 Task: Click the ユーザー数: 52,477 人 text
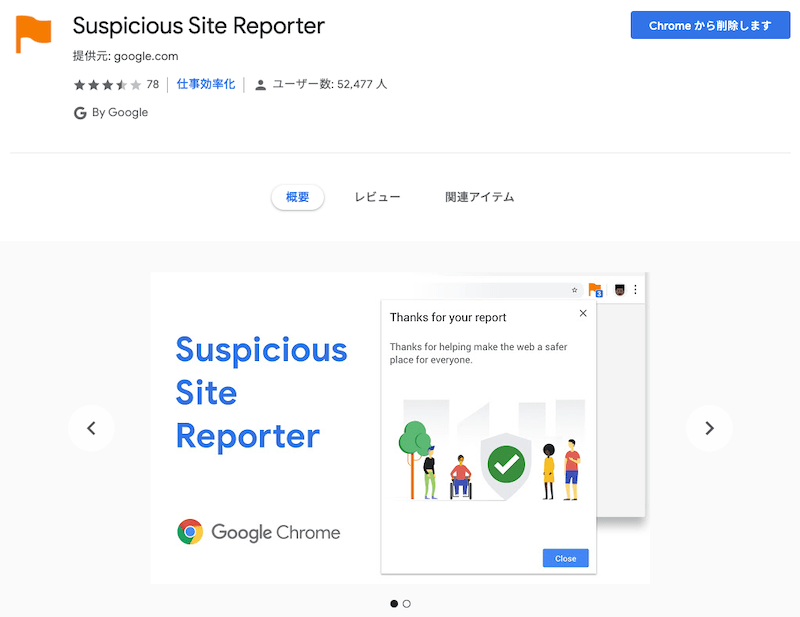click(330, 84)
